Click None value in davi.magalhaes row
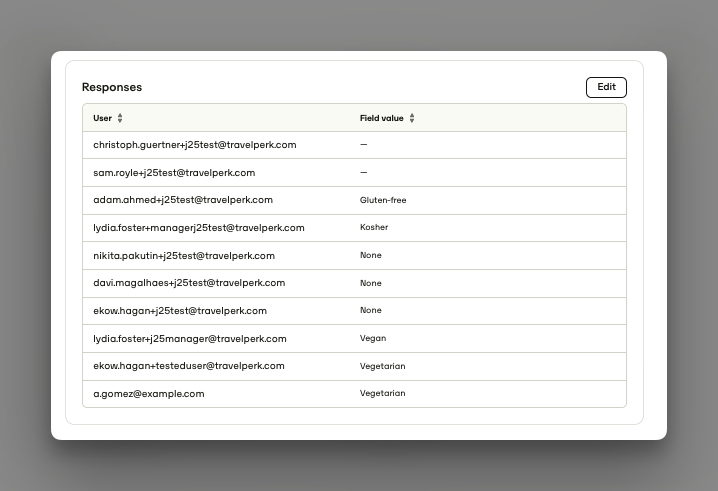This screenshot has height=491, width=718. coord(370,283)
